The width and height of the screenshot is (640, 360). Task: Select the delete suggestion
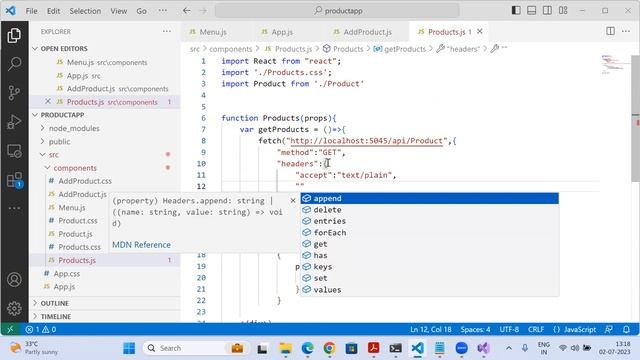(x=430, y=210)
